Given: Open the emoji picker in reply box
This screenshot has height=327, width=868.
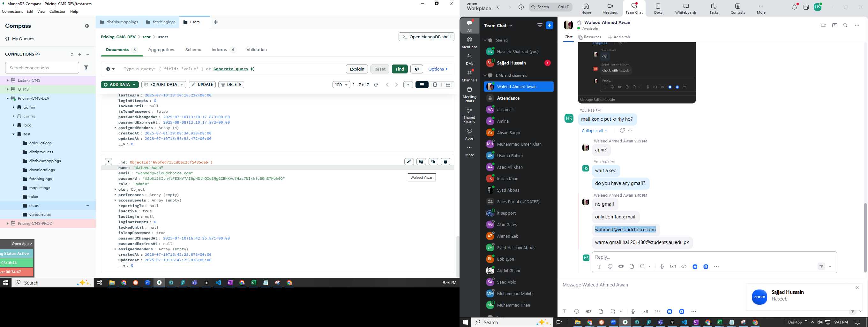Looking at the screenshot, I should tap(610, 266).
